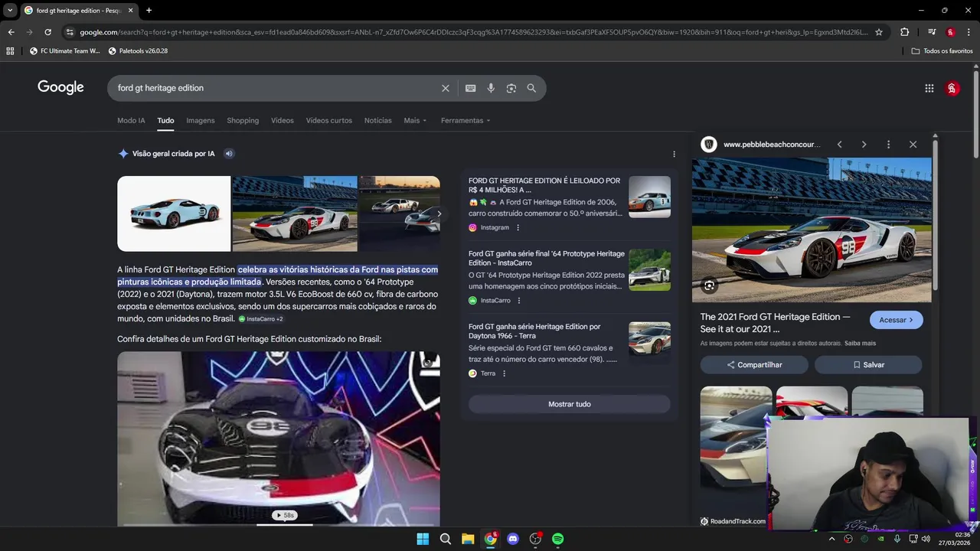Click the Mostrar tudo button
980x551 pixels.
[x=570, y=404]
